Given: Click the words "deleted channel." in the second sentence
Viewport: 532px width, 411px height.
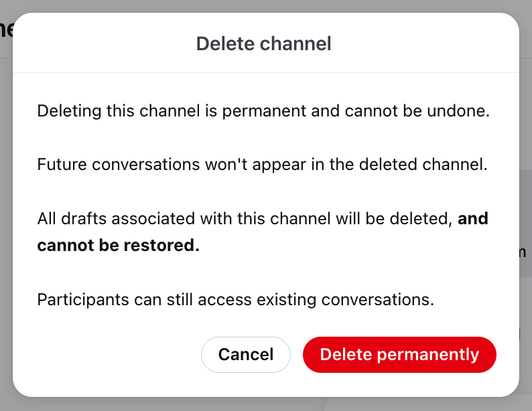Looking at the screenshot, I should pos(423,165).
